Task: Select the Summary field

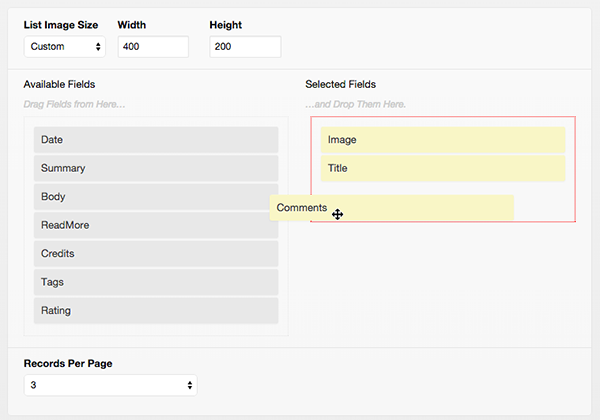Action: (x=156, y=168)
